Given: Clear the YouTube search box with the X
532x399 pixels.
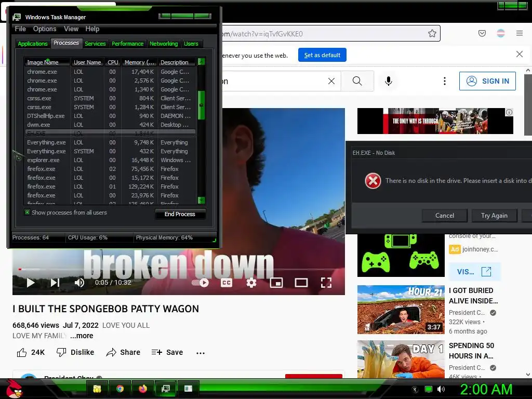Looking at the screenshot, I should coord(331,81).
